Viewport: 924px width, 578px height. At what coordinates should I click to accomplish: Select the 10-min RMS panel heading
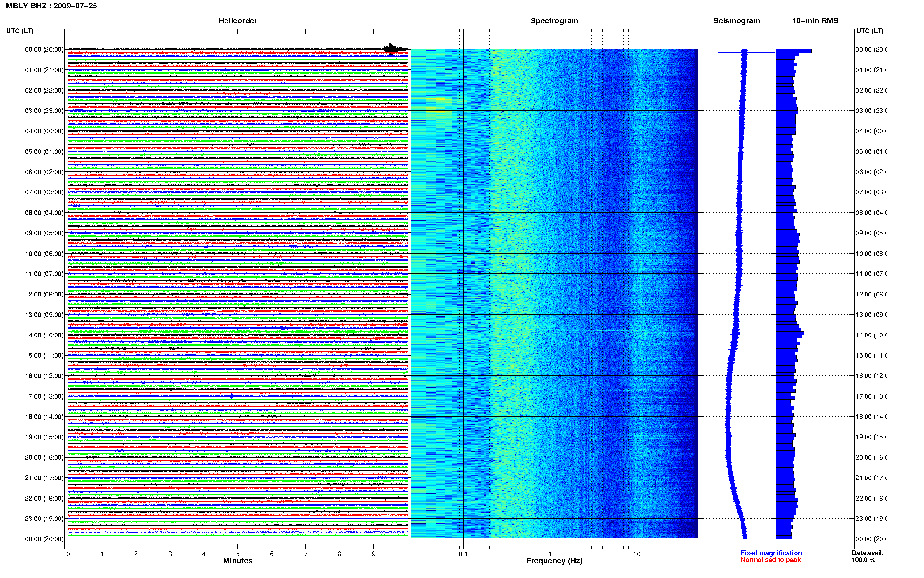815,21
